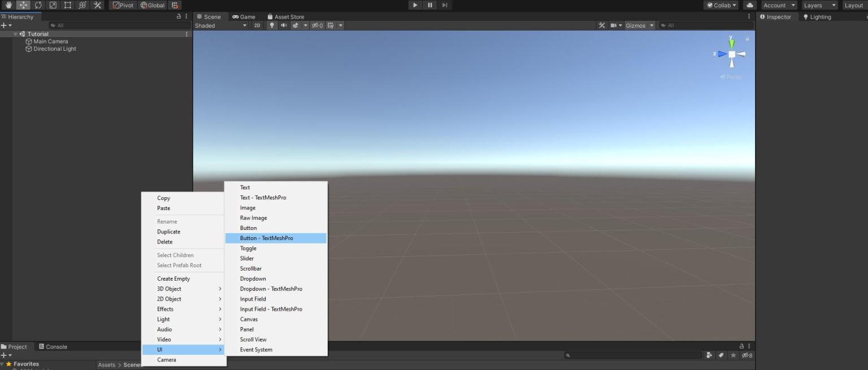
Task: Toggle Pivot handle position mode
Action: (122, 5)
